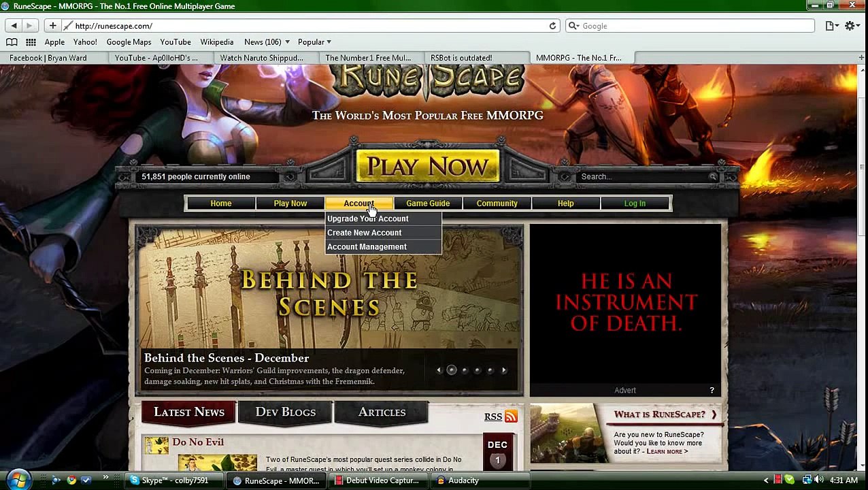Click the browser vertical scrollbar
This screenshot has width=868, height=490.
[x=863, y=167]
